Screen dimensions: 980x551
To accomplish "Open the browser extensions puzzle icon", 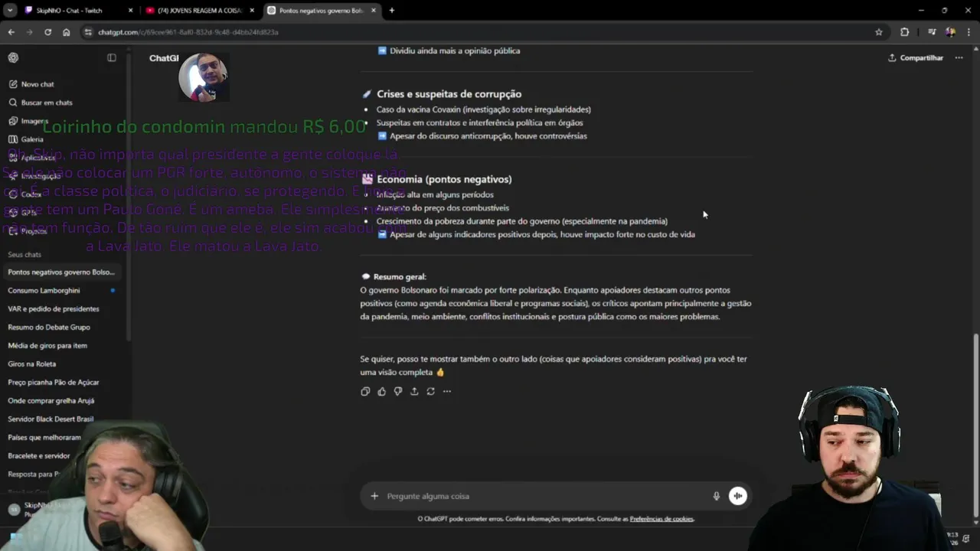I will (x=905, y=32).
